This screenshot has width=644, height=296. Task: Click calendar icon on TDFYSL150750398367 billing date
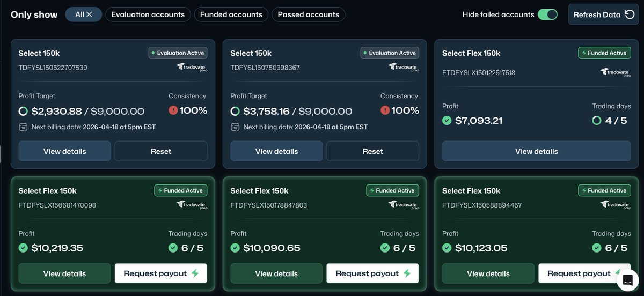click(235, 127)
